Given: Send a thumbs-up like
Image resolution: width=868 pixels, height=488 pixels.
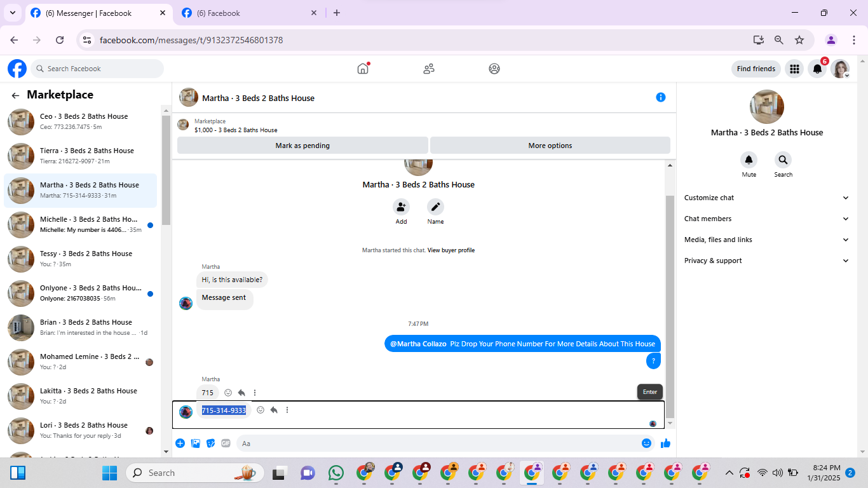Looking at the screenshot, I should click(665, 444).
